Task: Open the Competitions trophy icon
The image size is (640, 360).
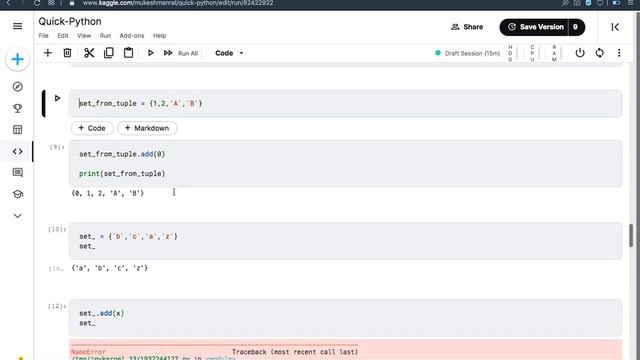Action: tap(18, 108)
